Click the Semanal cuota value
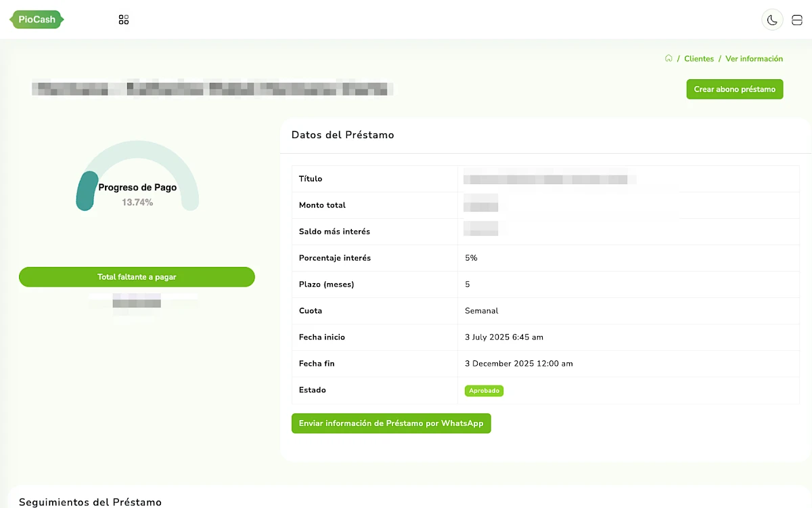 point(482,311)
